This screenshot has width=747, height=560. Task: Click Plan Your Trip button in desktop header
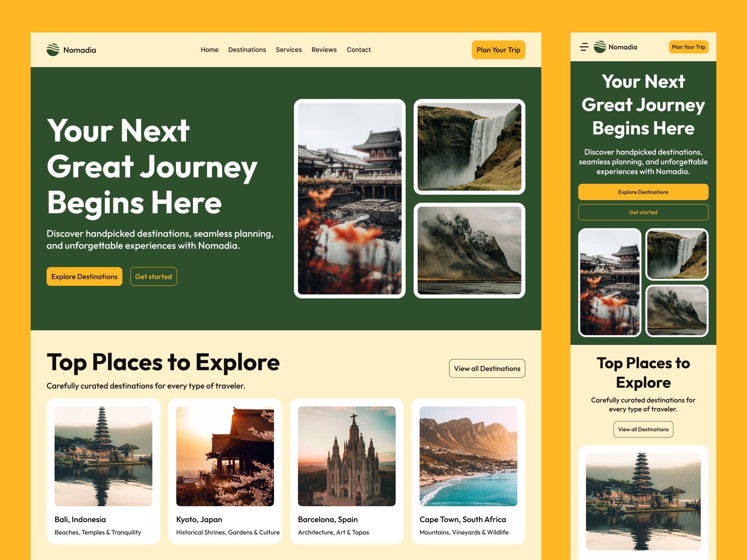point(498,50)
